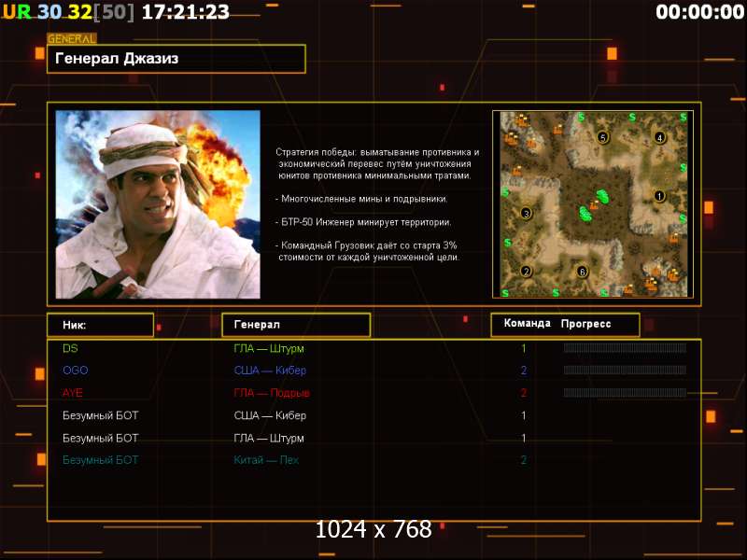Click 'США — Кибер' in the OGO row

pos(270,371)
